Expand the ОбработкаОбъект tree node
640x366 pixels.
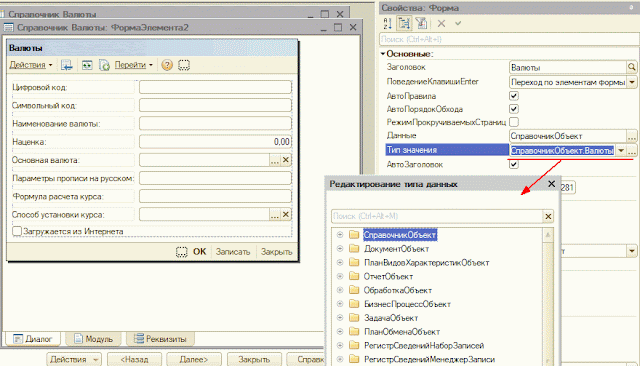click(340, 290)
